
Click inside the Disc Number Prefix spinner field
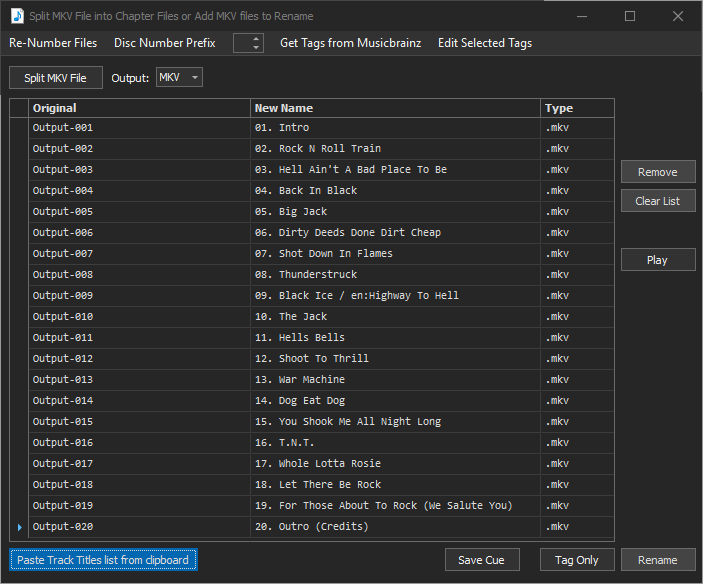tap(241, 43)
